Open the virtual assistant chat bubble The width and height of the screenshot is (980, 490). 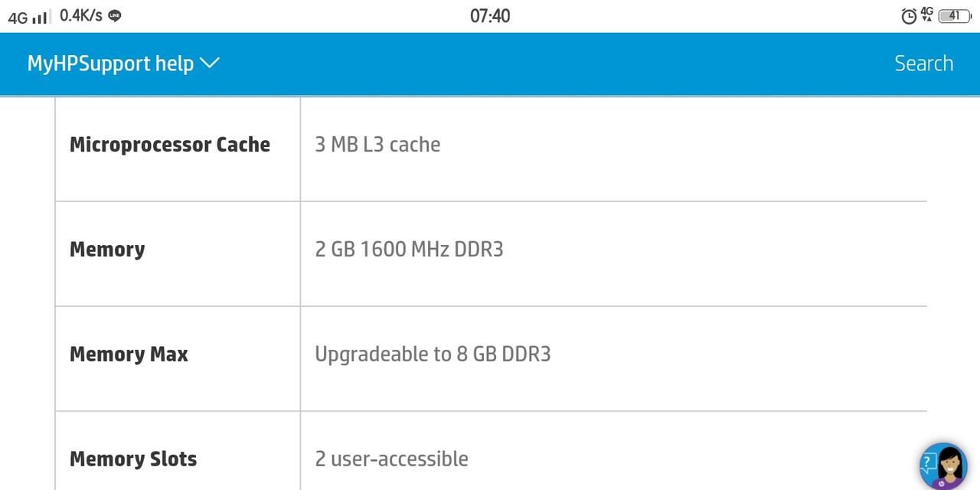tap(945, 463)
